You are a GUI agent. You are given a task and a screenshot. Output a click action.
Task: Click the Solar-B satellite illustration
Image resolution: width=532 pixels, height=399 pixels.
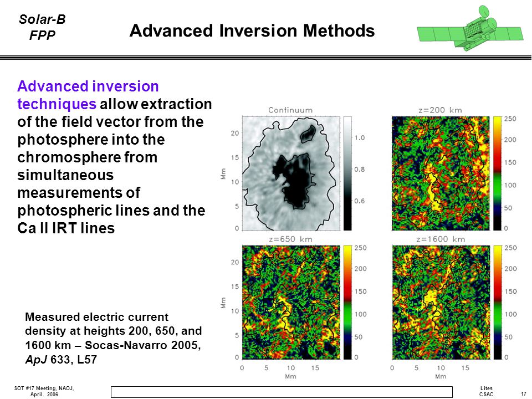coord(470,28)
